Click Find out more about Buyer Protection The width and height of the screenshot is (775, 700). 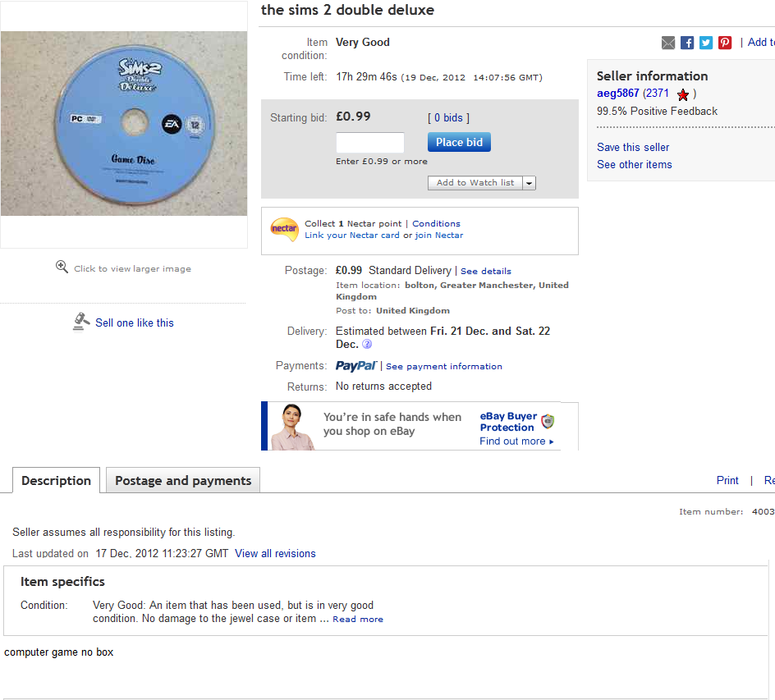[x=516, y=442]
